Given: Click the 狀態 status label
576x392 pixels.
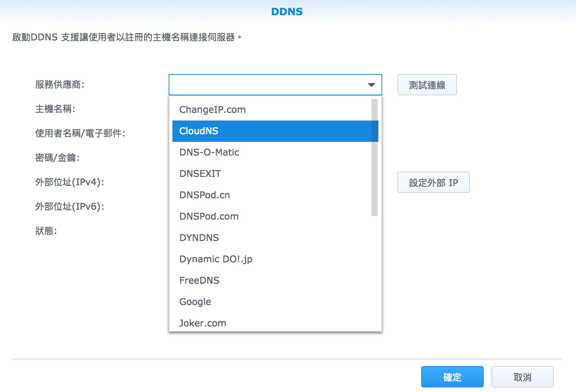Looking at the screenshot, I should pos(46,231).
